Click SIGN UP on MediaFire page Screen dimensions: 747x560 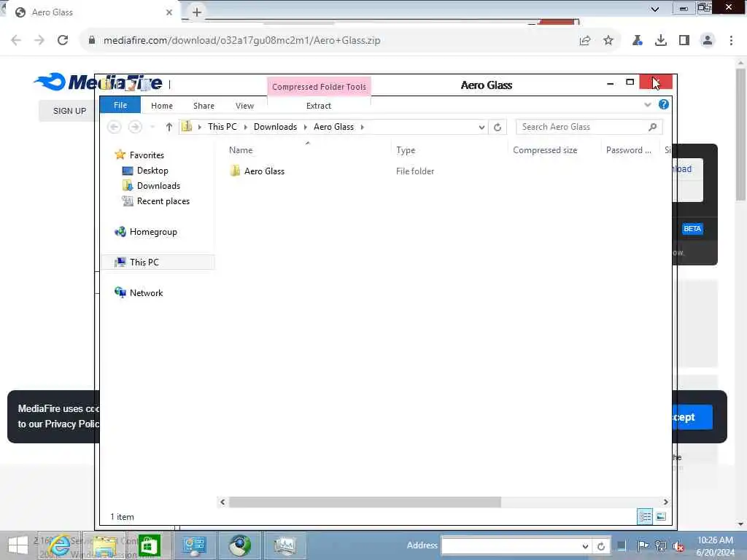click(69, 111)
